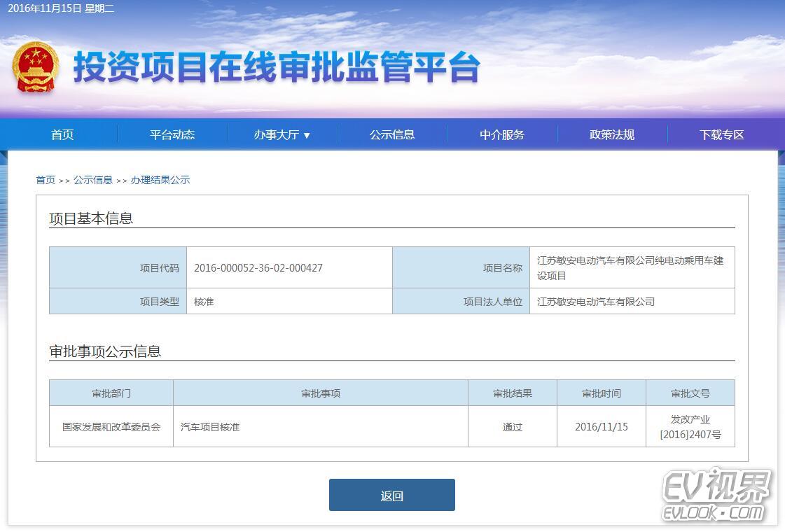Open the 公示信息 breadcrumb link
Image resolution: width=785 pixels, height=532 pixels.
(94, 179)
